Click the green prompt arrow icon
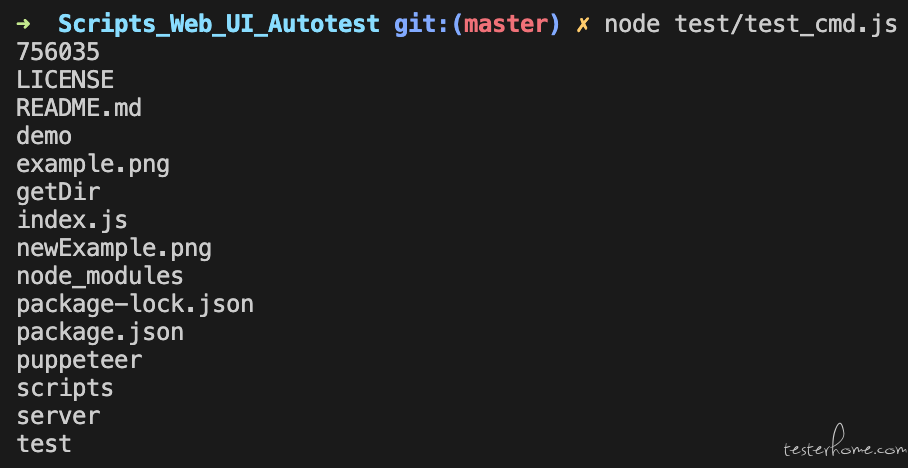This screenshot has height=468, width=908. coord(23,24)
